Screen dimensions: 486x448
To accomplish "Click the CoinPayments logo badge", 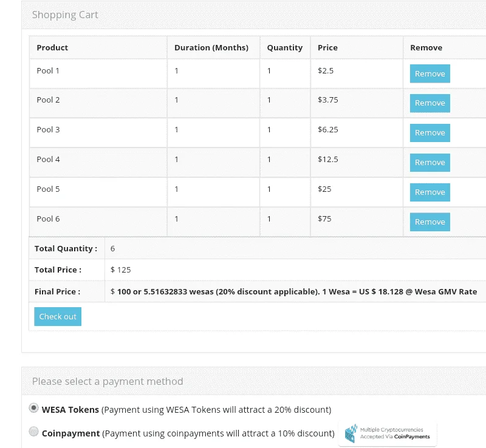I will (388, 433).
